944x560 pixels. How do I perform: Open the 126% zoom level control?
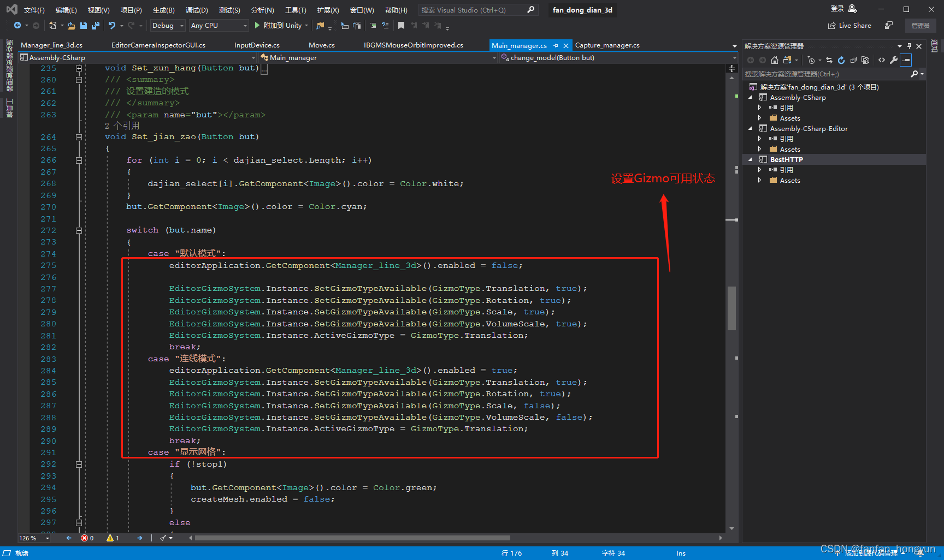[x=33, y=538]
